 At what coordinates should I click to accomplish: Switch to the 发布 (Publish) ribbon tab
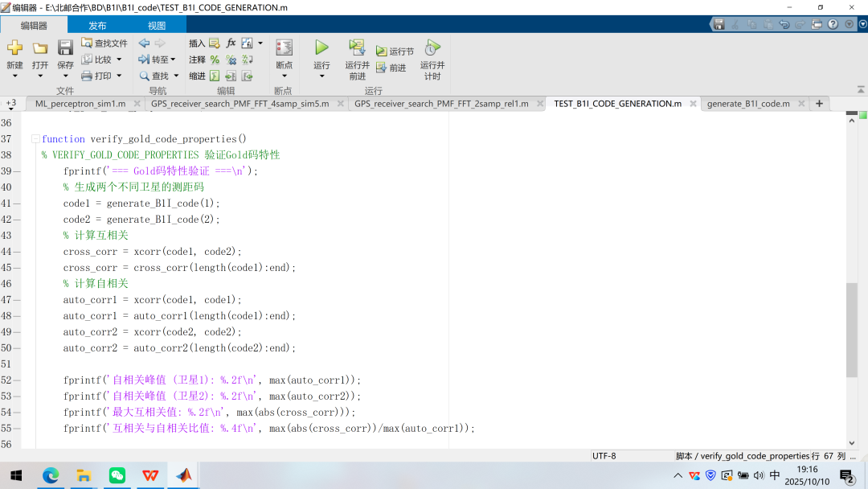tap(97, 25)
